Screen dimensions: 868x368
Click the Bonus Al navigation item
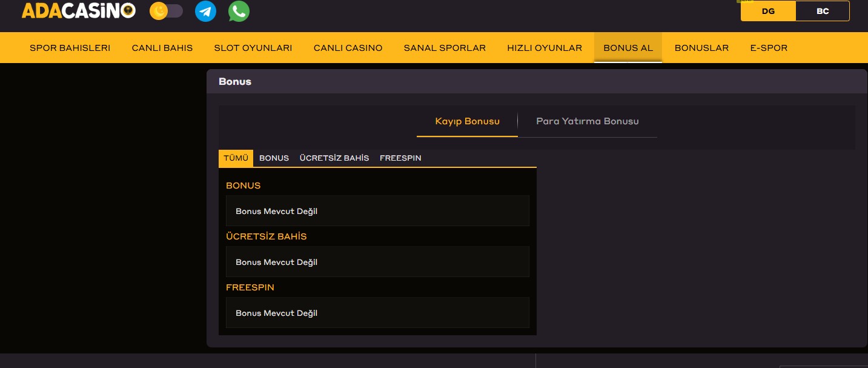628,48
